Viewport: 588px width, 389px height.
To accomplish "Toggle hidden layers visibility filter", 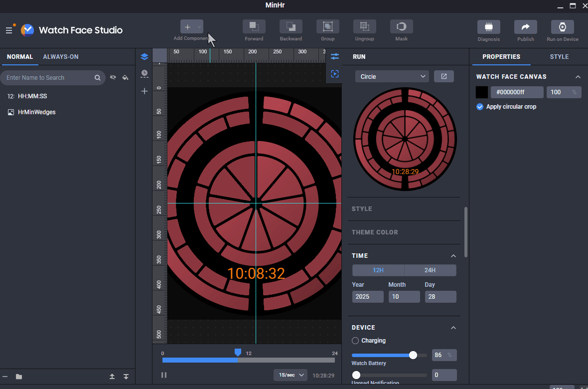I will [x=113, y=78].
